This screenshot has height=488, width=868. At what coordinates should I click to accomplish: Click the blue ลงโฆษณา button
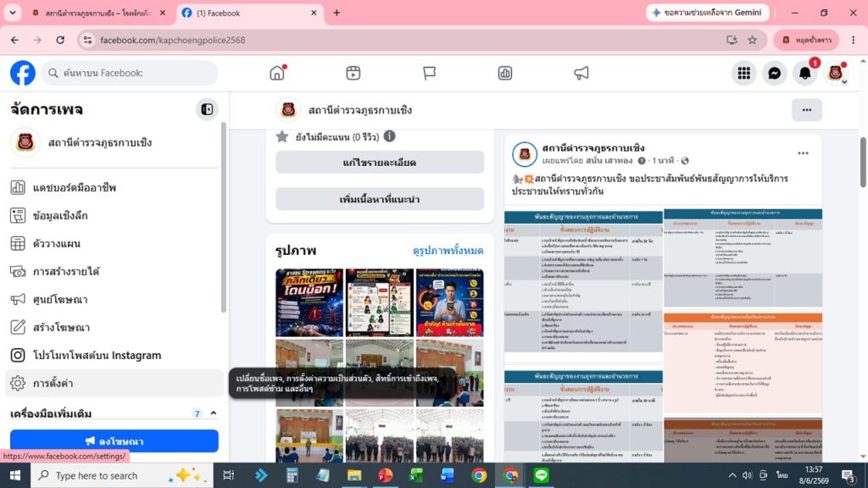(114, 441)
